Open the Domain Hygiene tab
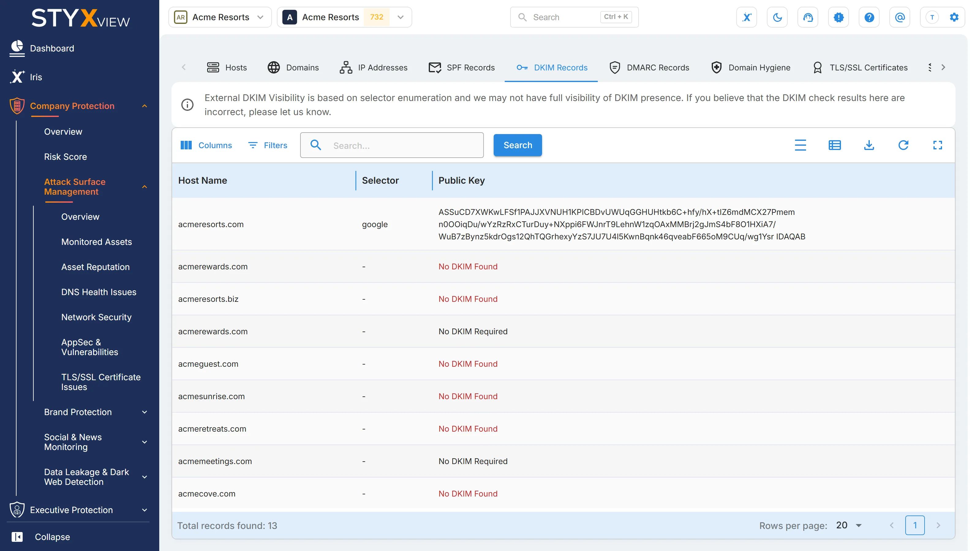 (x=750, y=67)
